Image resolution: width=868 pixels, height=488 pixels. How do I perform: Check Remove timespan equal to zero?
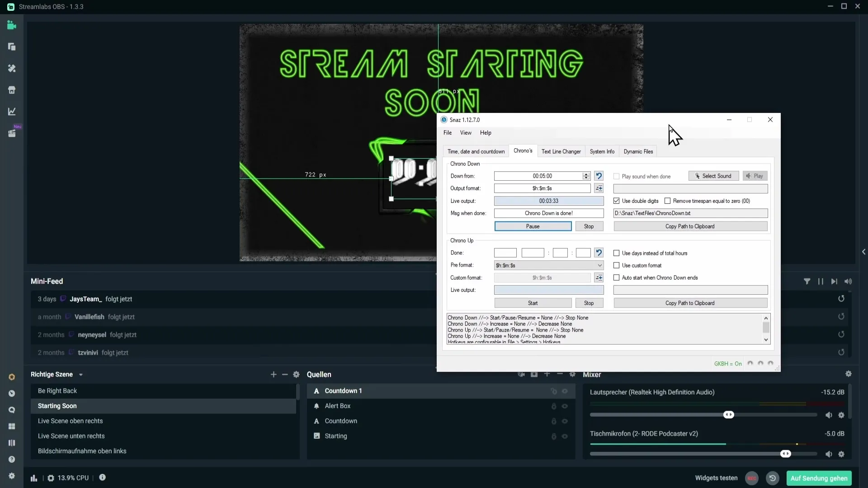(667, 201)
